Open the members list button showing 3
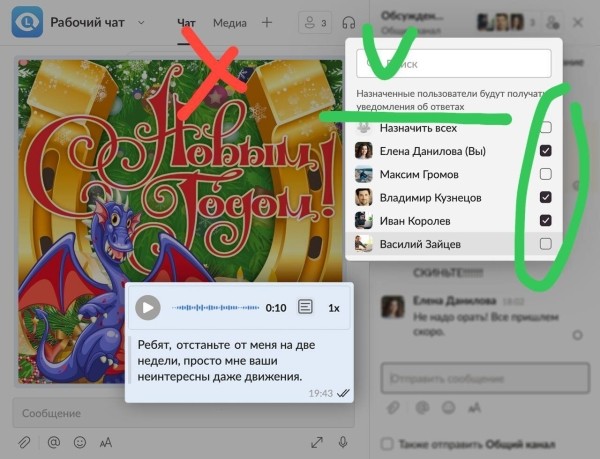Viewport: 600px width, 459px height. coord(314,22)
